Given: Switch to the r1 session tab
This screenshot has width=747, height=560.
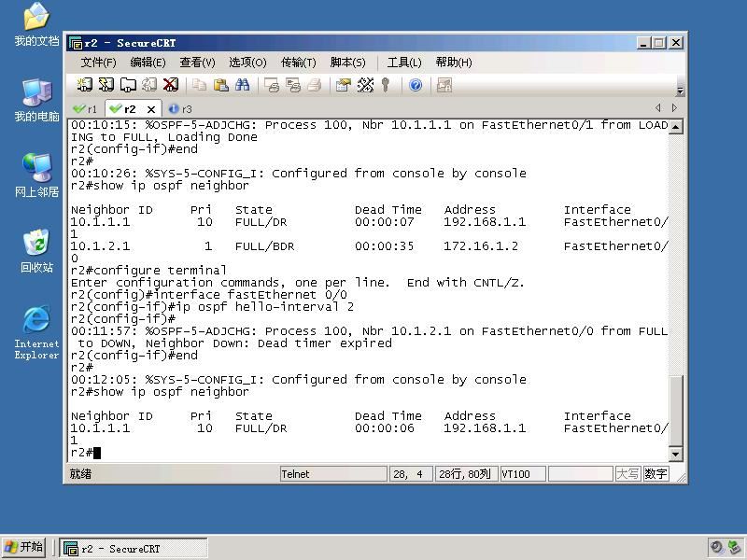Looking at the screenshot, I should click(x=85, y=109).
